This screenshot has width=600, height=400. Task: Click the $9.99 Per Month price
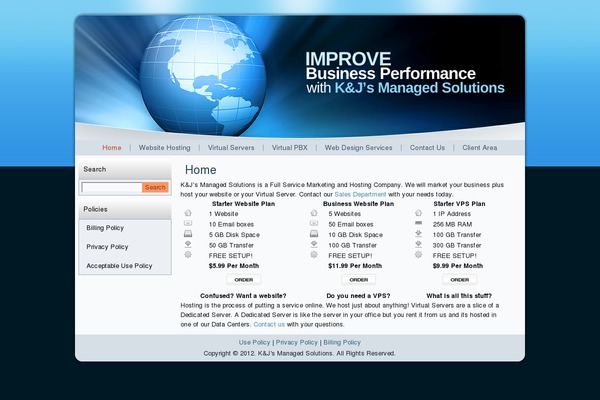coord(458,266)
